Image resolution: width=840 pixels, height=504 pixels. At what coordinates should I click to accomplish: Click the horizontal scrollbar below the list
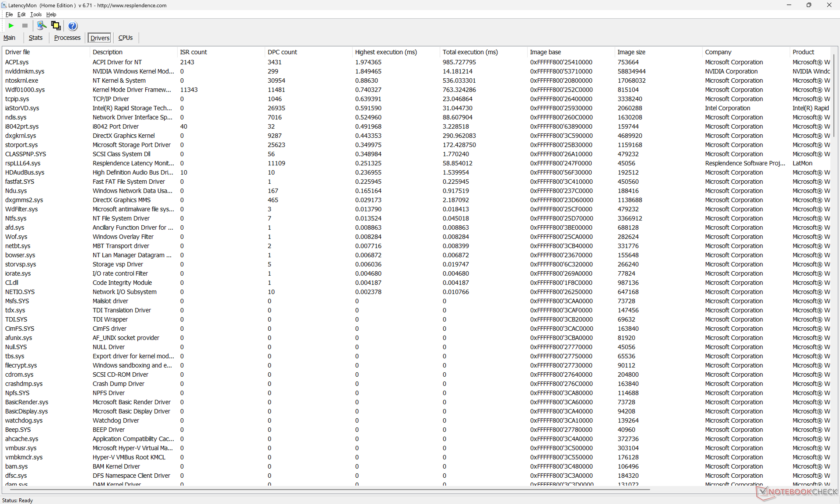328,490
